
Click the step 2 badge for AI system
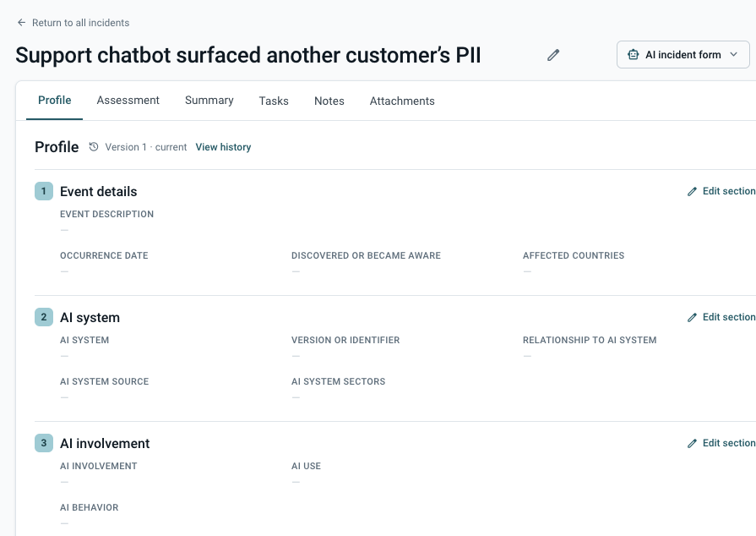click(x=44, y=317)
